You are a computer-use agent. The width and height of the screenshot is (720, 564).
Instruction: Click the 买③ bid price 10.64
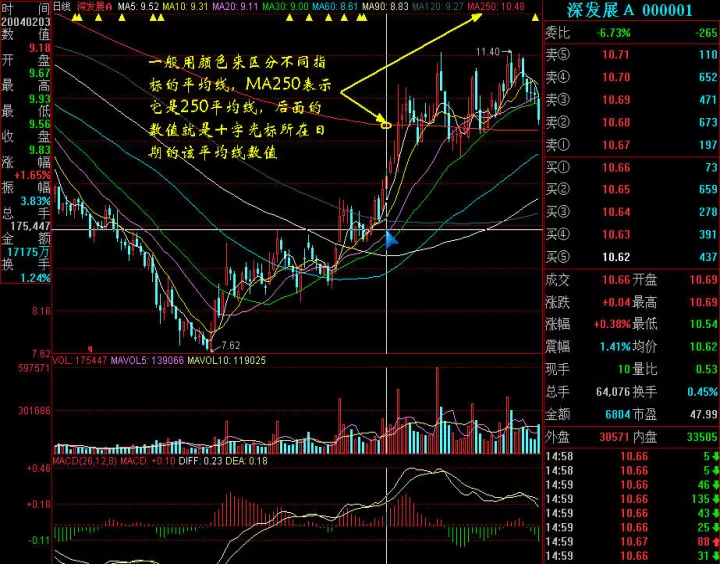point(616,212)
